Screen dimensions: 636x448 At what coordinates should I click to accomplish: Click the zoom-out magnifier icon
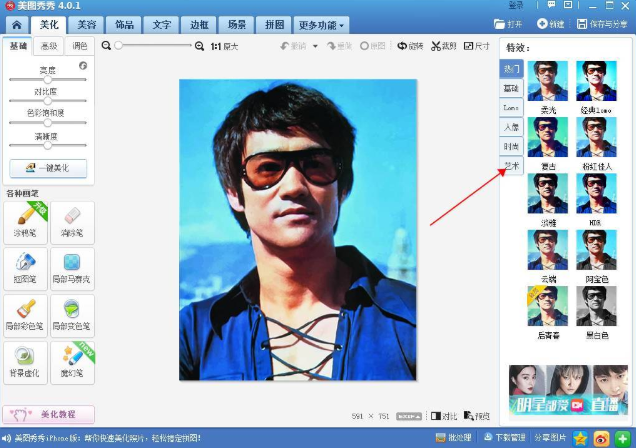tap(107, 46)
